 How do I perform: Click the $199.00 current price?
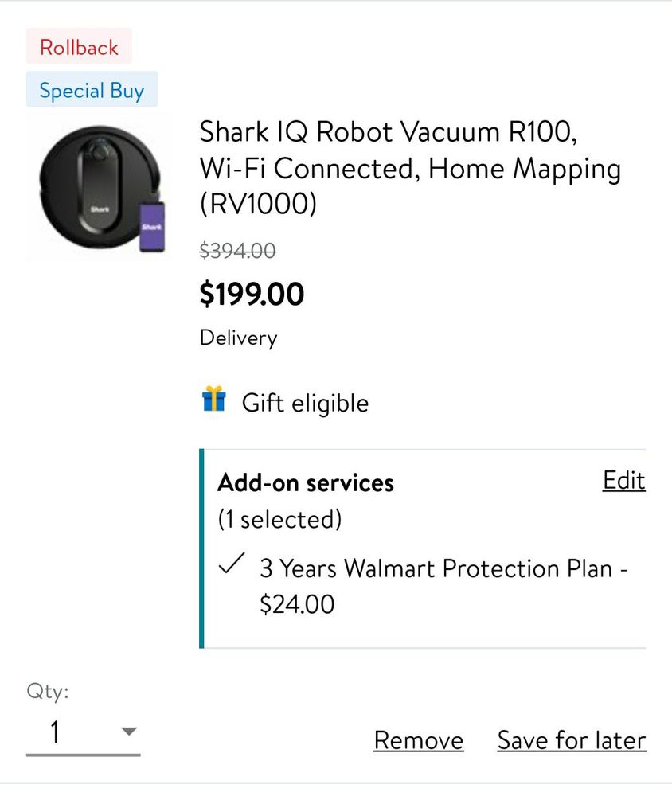pyautogui.click(x=252, y=295)
